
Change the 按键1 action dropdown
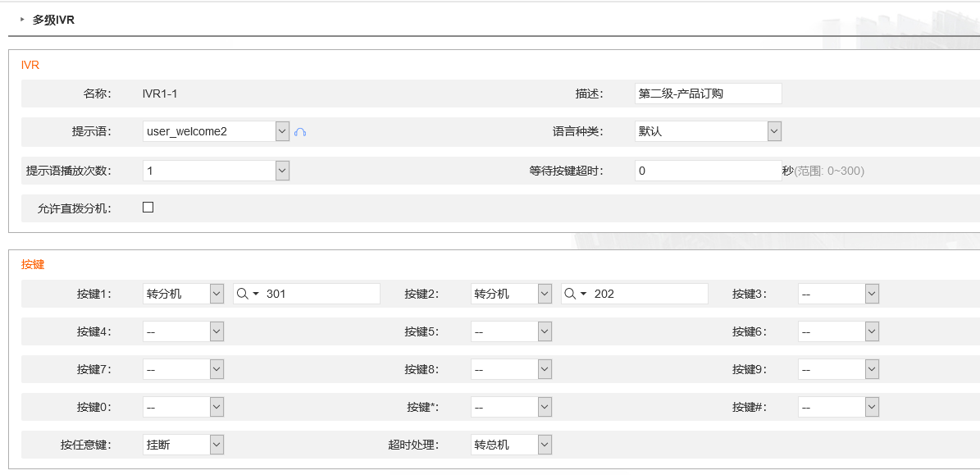click(183, 294)
